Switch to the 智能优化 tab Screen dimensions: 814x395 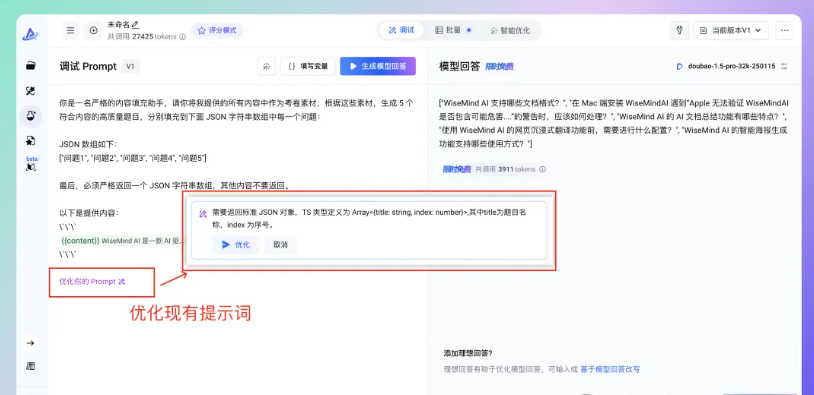[x=510, y=30]
